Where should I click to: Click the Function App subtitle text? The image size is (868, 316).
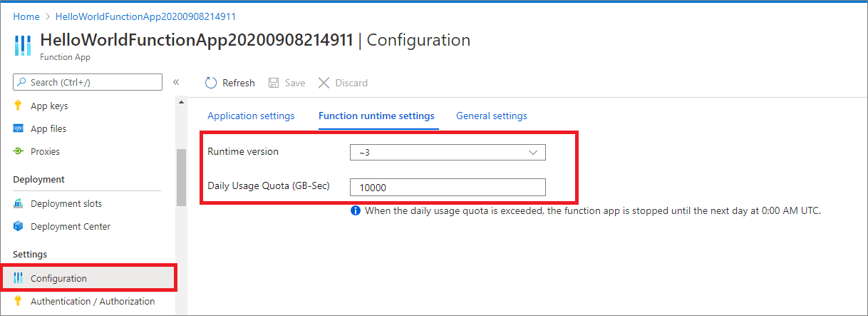point(65,57)
